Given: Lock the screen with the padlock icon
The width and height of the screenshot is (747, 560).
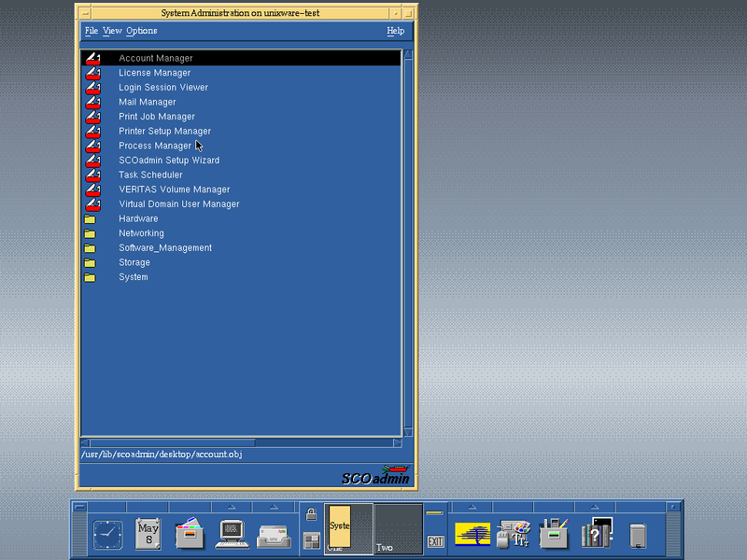Looking at the screenshot, I should tap(311, 514).
